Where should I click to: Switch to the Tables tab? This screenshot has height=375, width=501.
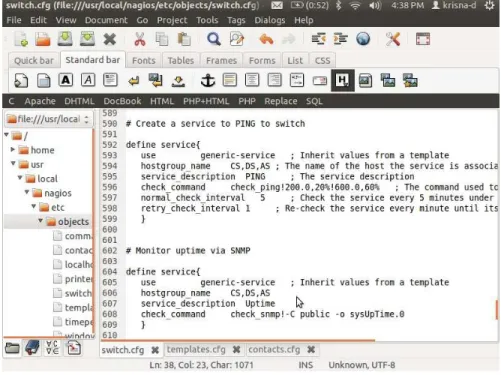click(181, 60)
